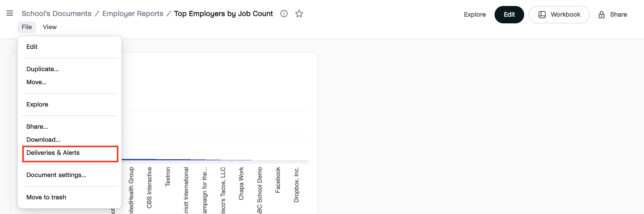
Task: Open the View menu
Action: pos(50,27)
